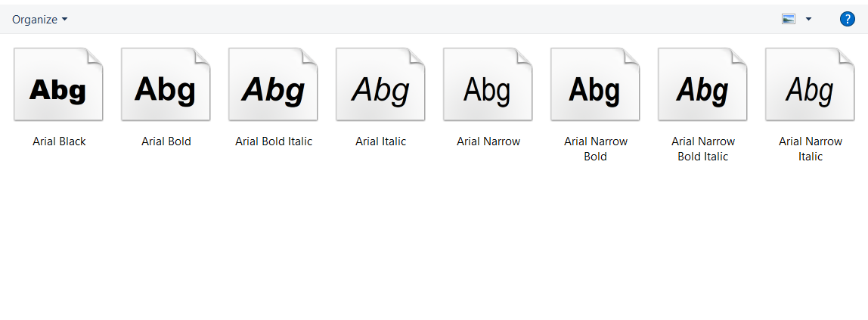Open help with the question mark icon
The image size is (868, 320).
847,20
